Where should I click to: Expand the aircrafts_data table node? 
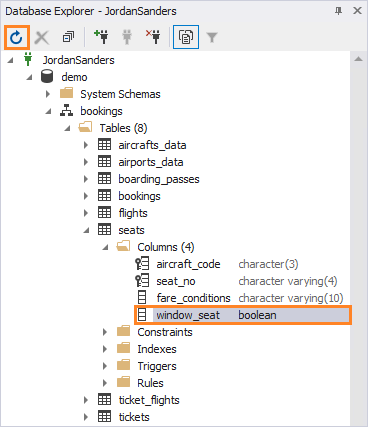point(86,145)
